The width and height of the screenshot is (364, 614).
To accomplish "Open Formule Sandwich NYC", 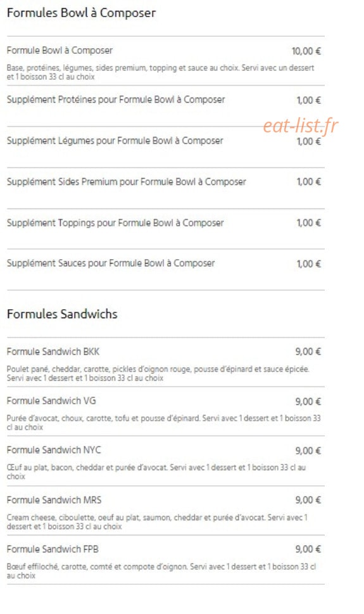I will [x=166, y=461].
